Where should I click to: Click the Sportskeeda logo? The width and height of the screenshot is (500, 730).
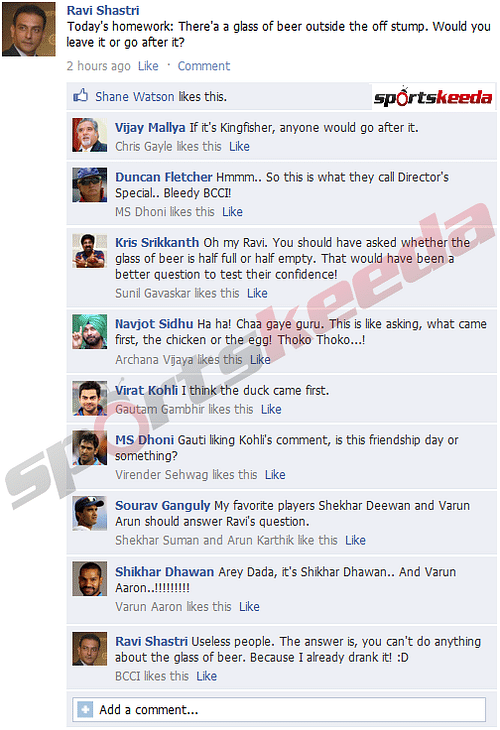point(432,96)
